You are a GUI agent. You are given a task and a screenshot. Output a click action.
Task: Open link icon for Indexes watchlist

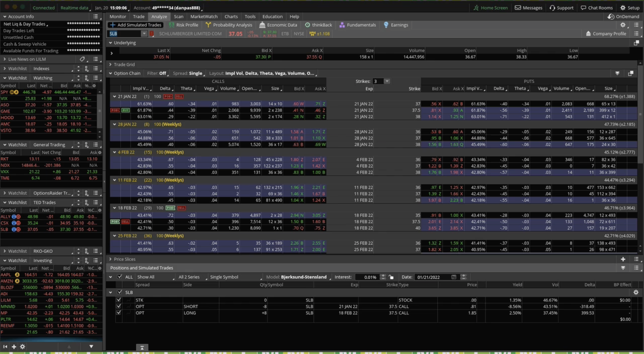tap(87, 69)
